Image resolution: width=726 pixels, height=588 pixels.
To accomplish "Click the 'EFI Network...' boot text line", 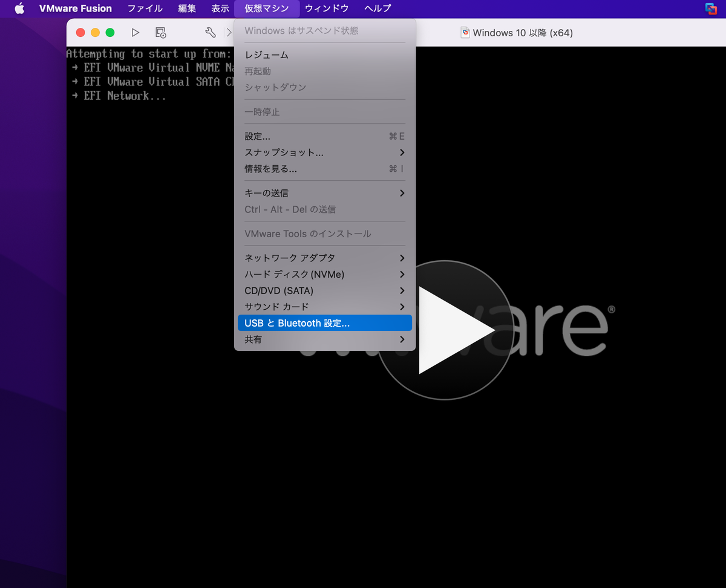I will point(119,96).
